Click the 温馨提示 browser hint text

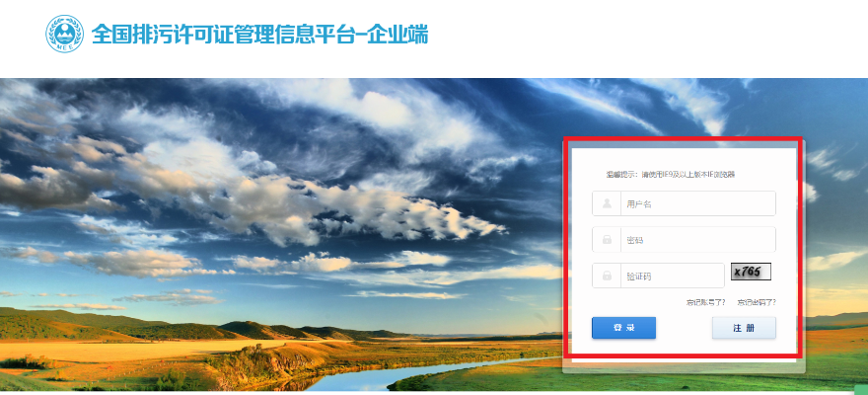(x=671, y=175)
